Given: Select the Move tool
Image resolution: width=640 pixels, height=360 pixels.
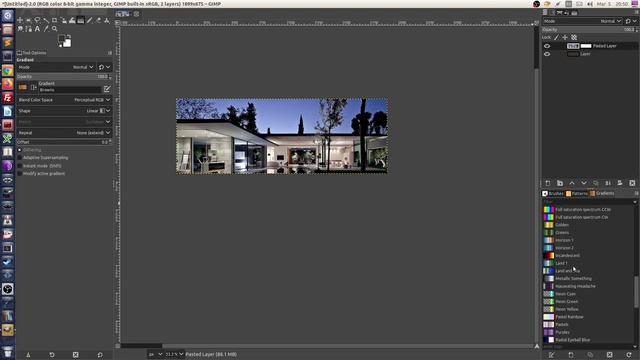Looking at the screenshot, I should click(20, 20).
